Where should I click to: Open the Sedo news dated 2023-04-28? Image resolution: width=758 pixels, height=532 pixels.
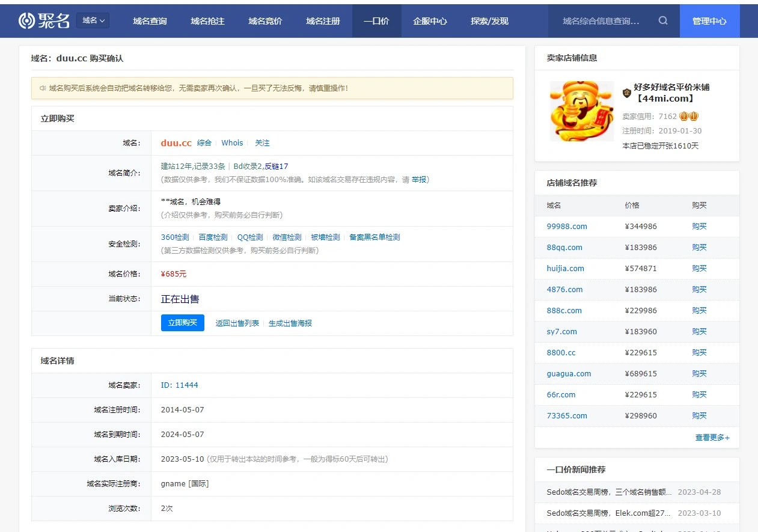point(610,492)
